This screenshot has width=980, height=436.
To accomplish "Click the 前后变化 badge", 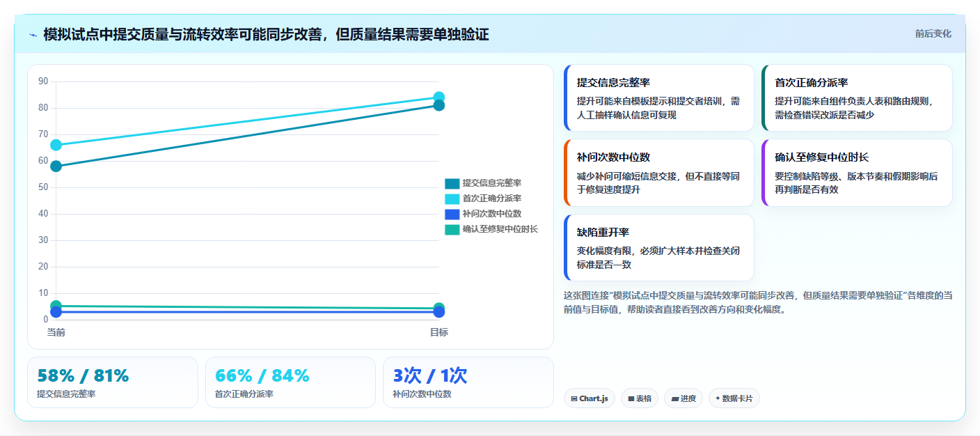I will click(x=933, y=33).
